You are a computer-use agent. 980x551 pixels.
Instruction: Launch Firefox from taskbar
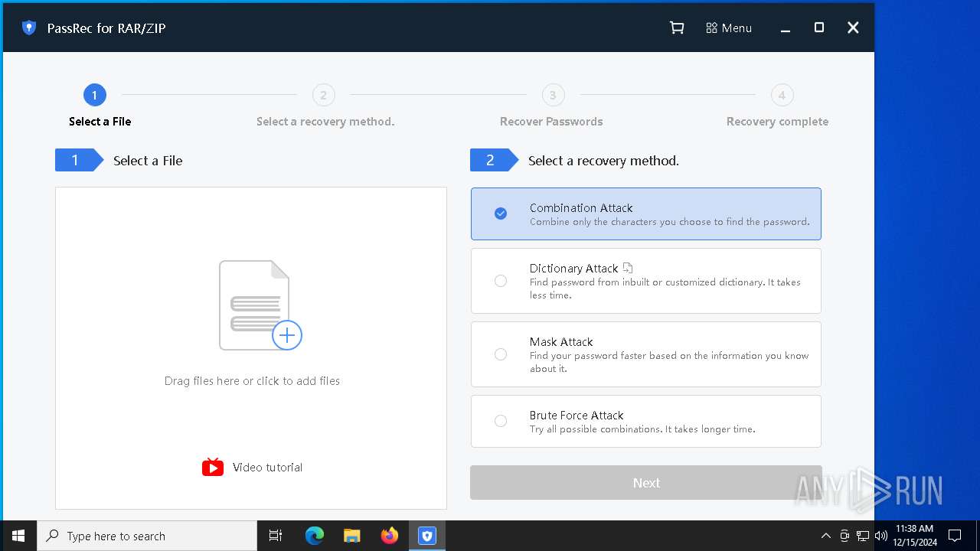pyautogui.click(x=390, y=536)
